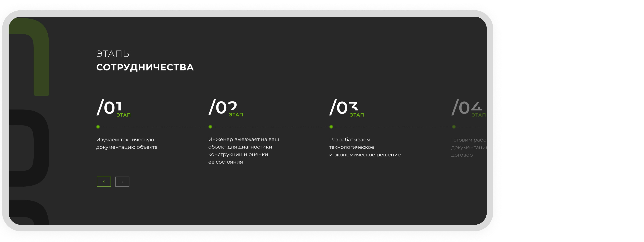Click the ЭТАПЫ heading text
Image resolution: width=644 pixels, height=242 pixels.
coord(114,54)
